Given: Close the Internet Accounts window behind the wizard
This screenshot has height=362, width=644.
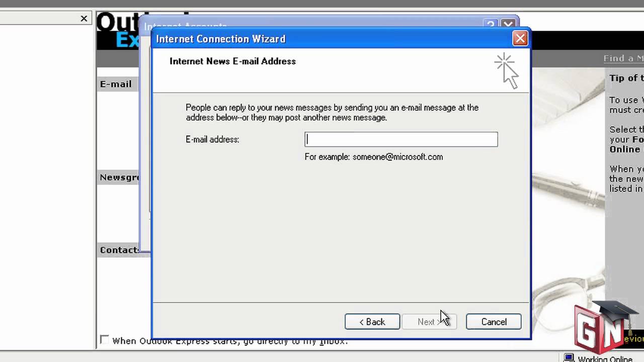Looking at the screenshot, I should click(x=508, y=25).
